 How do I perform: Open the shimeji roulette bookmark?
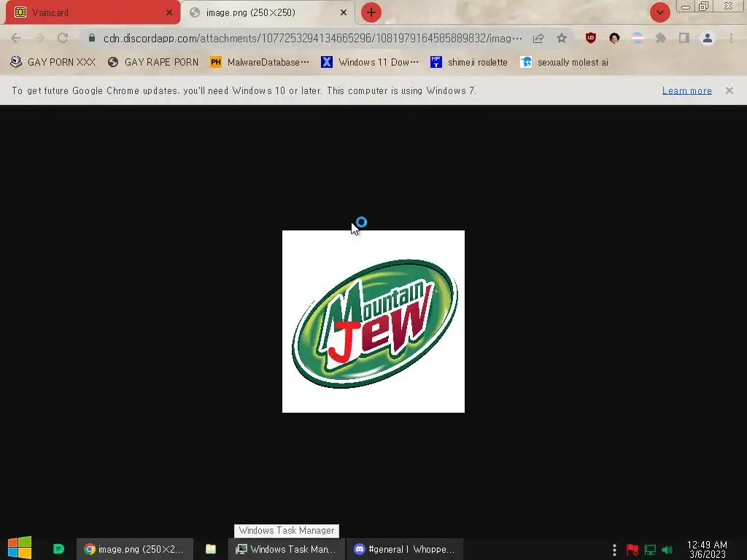[x=469, y=63]
